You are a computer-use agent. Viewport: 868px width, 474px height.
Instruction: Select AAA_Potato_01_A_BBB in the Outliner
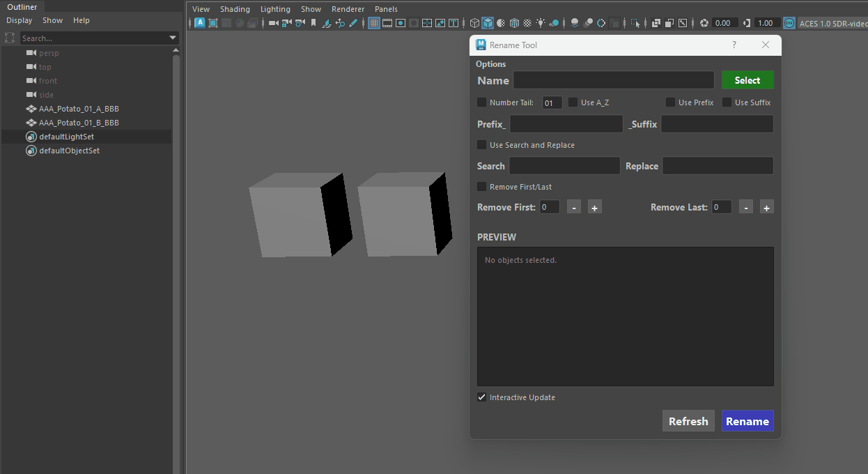tap(79, 109)
